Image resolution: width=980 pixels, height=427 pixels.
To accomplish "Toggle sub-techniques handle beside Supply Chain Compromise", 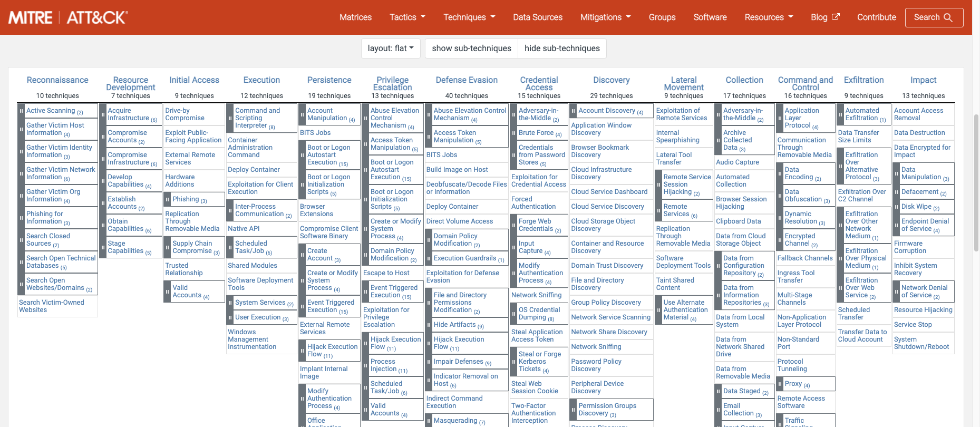I will [x=168, y=247].
